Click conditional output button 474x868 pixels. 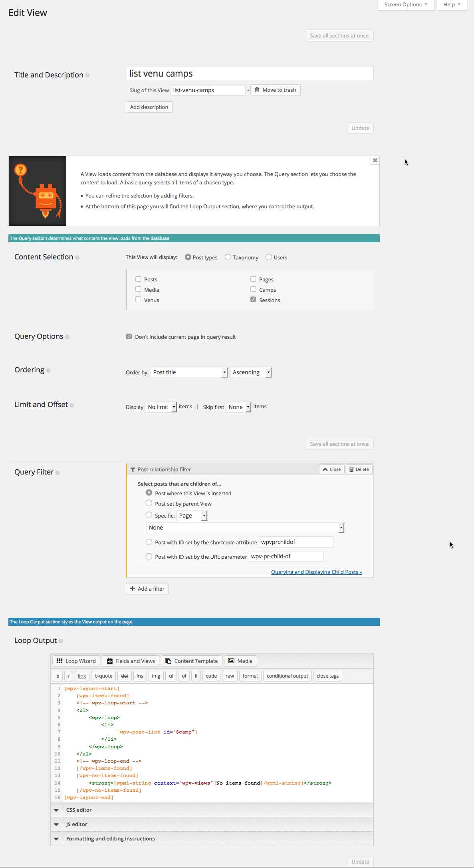288,676
